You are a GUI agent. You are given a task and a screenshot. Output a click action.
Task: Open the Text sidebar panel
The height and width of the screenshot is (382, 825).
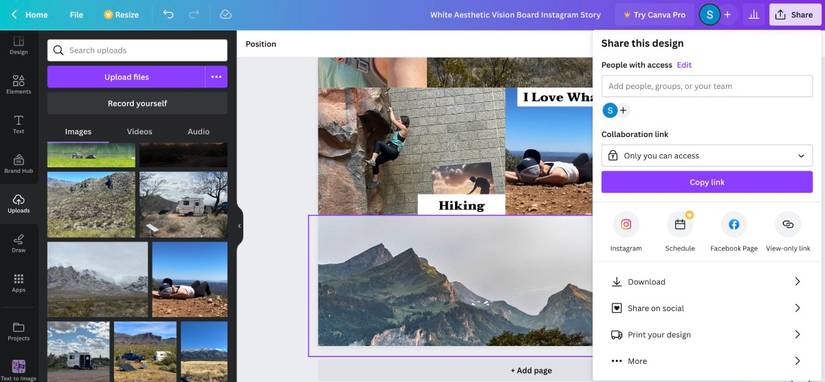pyautogui.click(x=18, y=124)
